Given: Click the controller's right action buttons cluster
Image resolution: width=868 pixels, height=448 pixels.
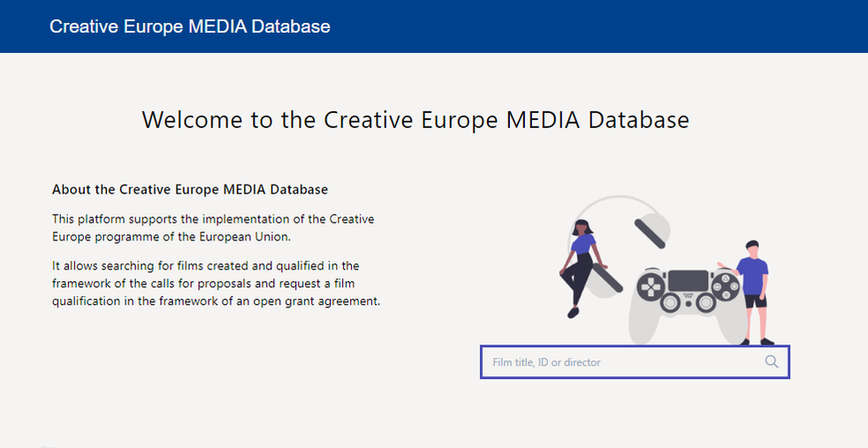Looking at the screenshot, I should tap(726, 286).
